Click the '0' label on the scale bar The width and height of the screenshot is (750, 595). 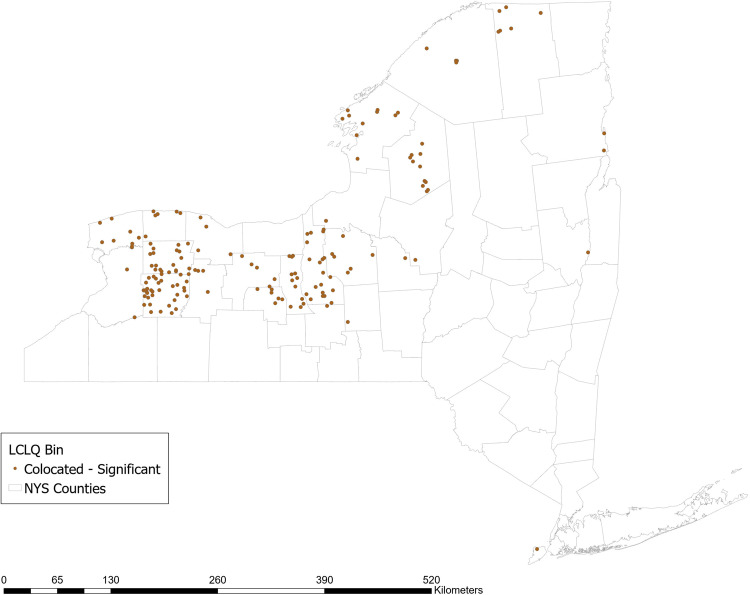[4, 580]
